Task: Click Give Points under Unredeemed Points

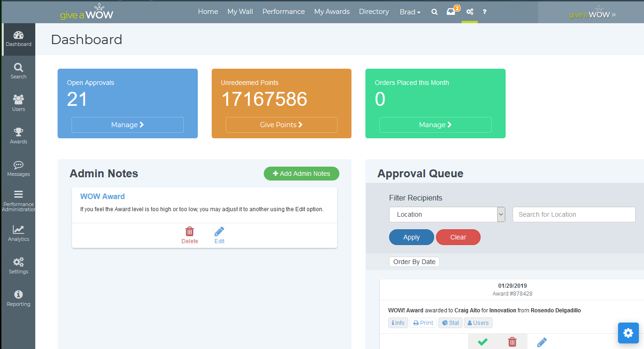Action: coord(281,125)
